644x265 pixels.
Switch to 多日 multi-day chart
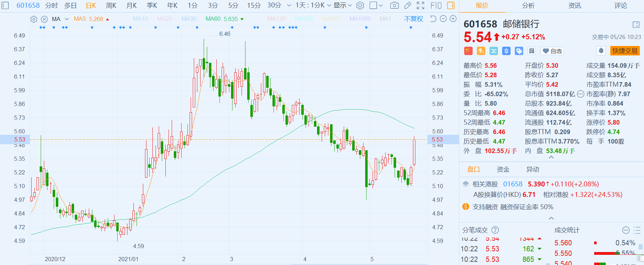70,5
